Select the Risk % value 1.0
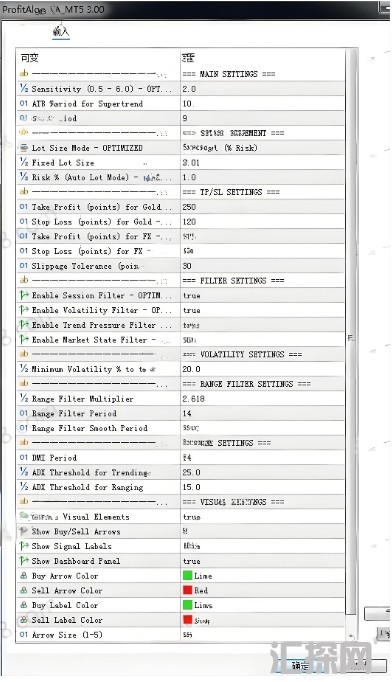 tap(189, 177)
